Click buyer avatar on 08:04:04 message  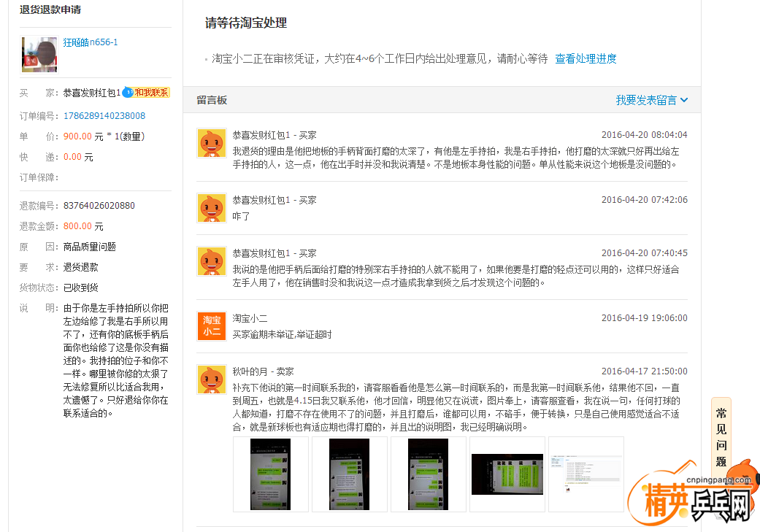click(x=211, y=143)
